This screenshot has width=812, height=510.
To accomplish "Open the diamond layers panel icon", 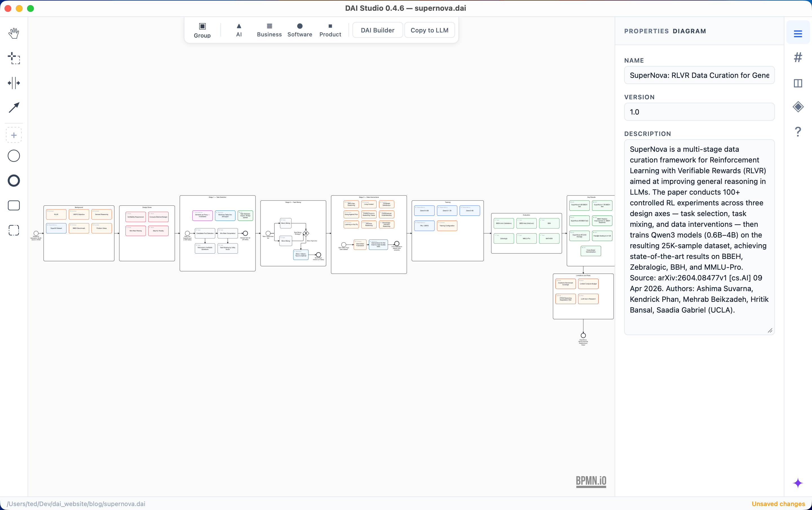I will [798, 107].
